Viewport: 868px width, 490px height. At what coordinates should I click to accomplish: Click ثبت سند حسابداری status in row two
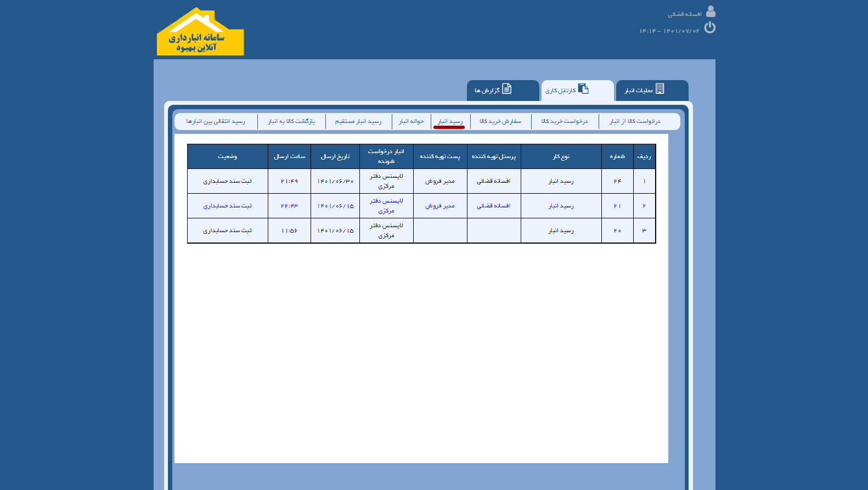click(227, 206)
